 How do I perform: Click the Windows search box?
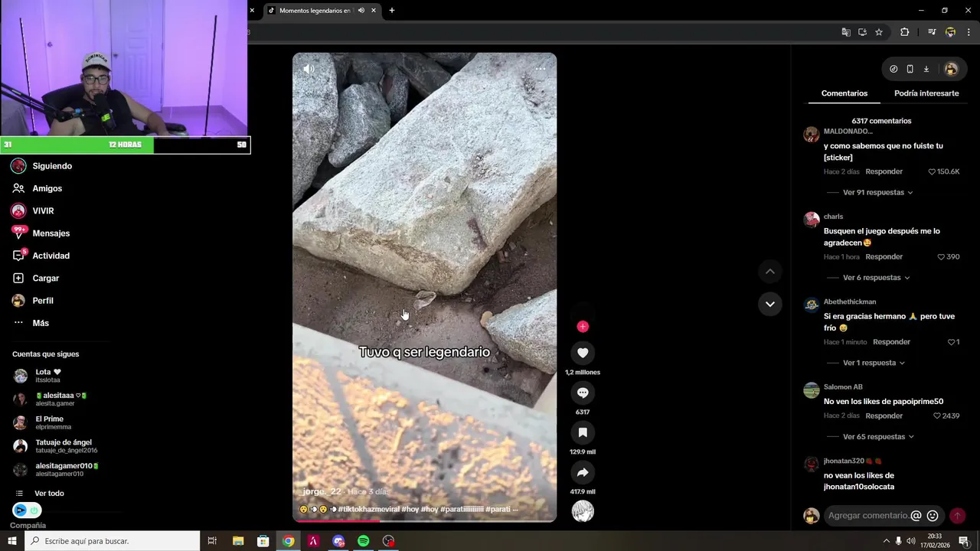pyautogui.click(x=113, y=541)
